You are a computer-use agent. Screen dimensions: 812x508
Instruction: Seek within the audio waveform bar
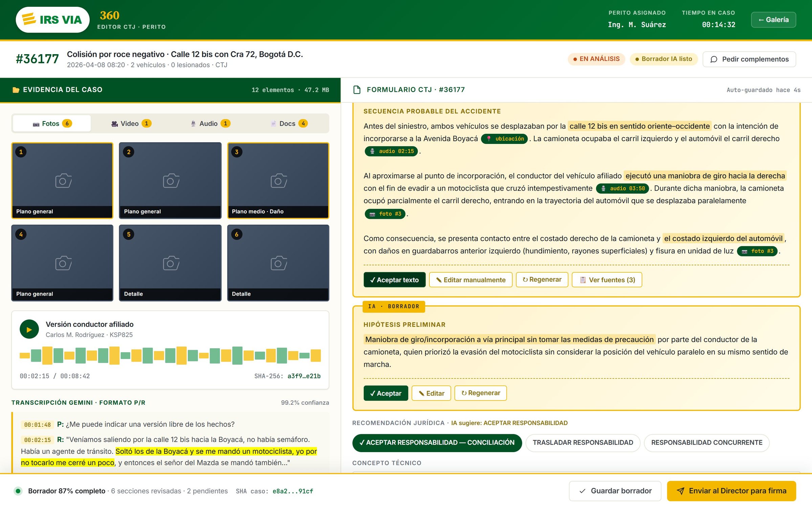click(170, 356)
